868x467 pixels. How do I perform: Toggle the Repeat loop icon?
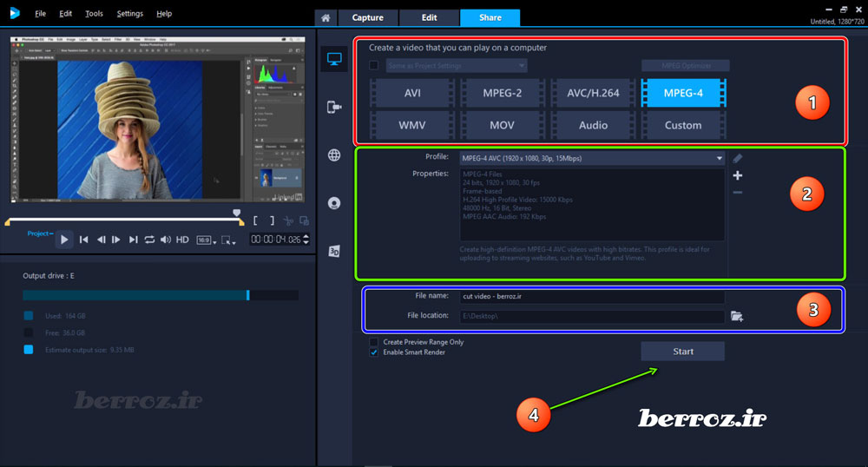click(149, 240)
